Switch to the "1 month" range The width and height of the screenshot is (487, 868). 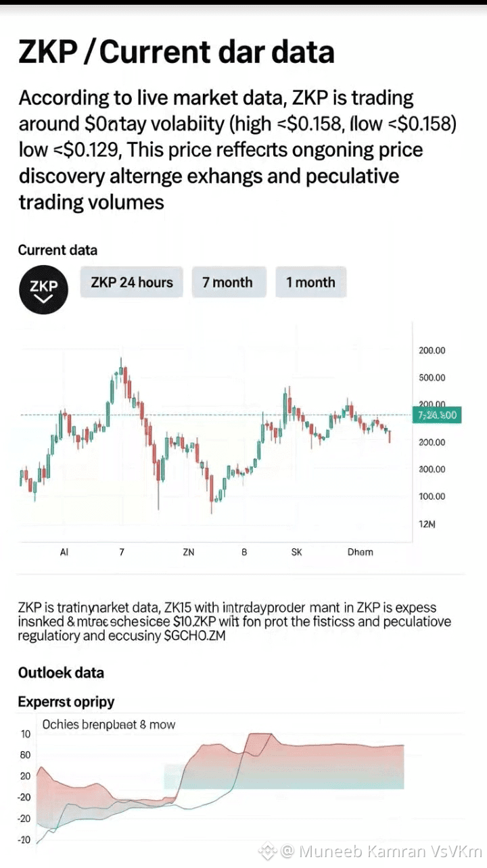coord(310,283)
